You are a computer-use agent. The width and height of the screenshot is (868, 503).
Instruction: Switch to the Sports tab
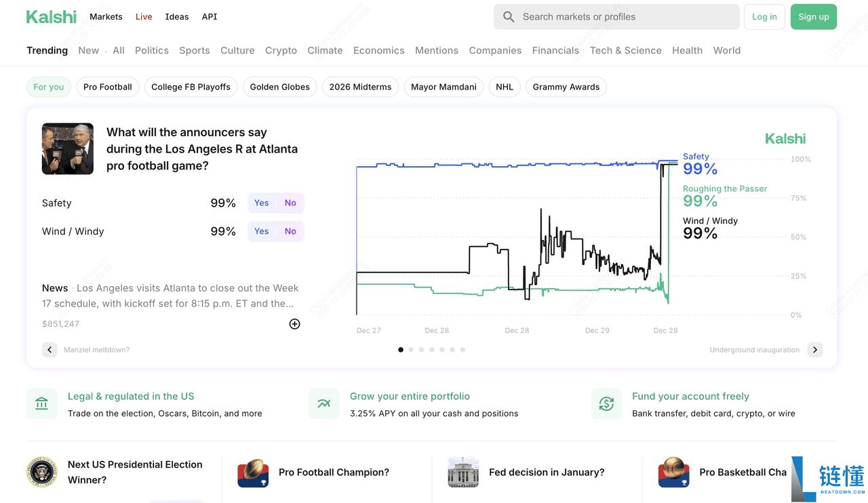pyautogui.click(x=195, y=50)
